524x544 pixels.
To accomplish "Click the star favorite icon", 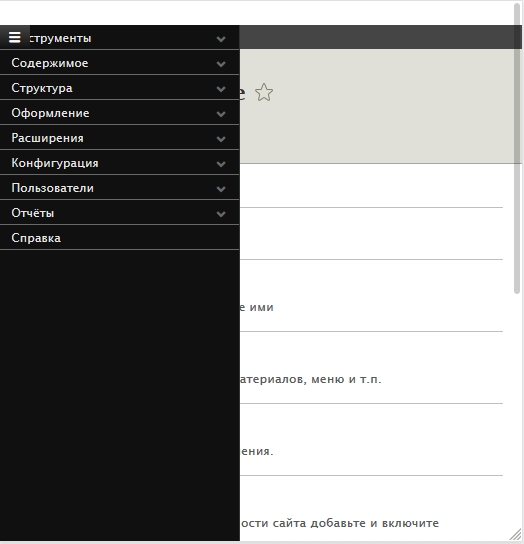I will tap(264, 92).
